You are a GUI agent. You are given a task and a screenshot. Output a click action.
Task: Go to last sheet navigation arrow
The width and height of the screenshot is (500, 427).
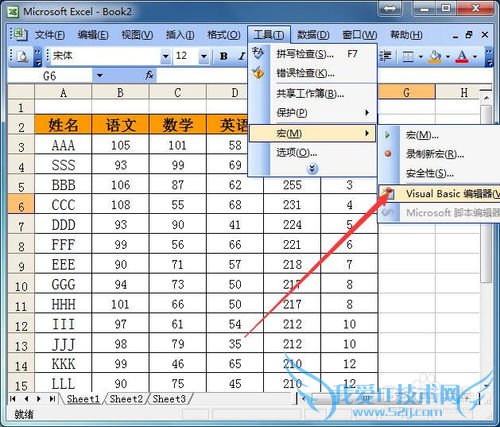click(x=52, y=399)
